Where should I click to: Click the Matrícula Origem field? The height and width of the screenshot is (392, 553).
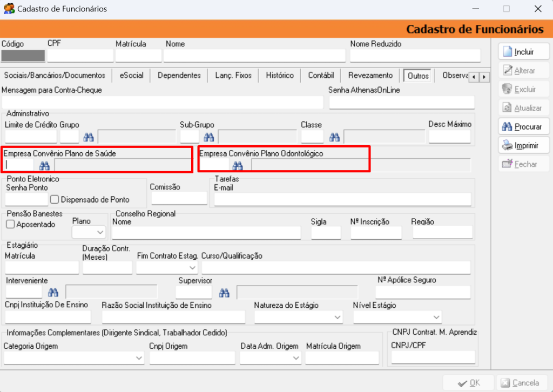pos(342,358)
